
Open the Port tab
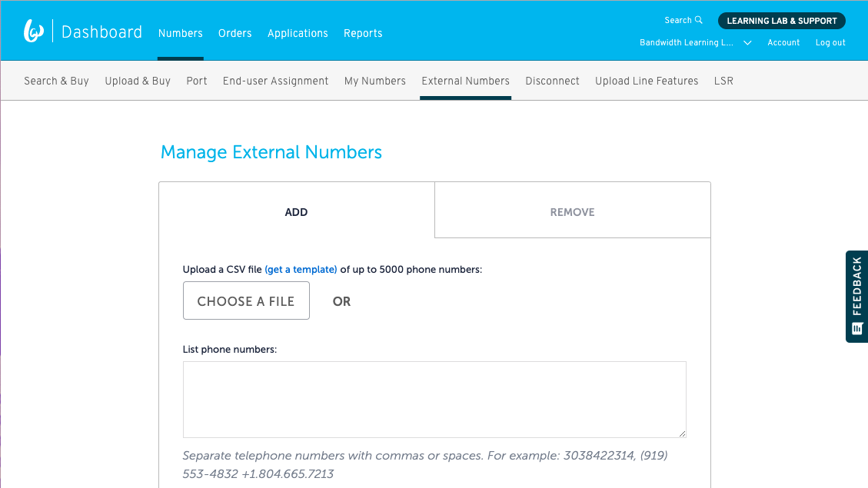(197, 81)
